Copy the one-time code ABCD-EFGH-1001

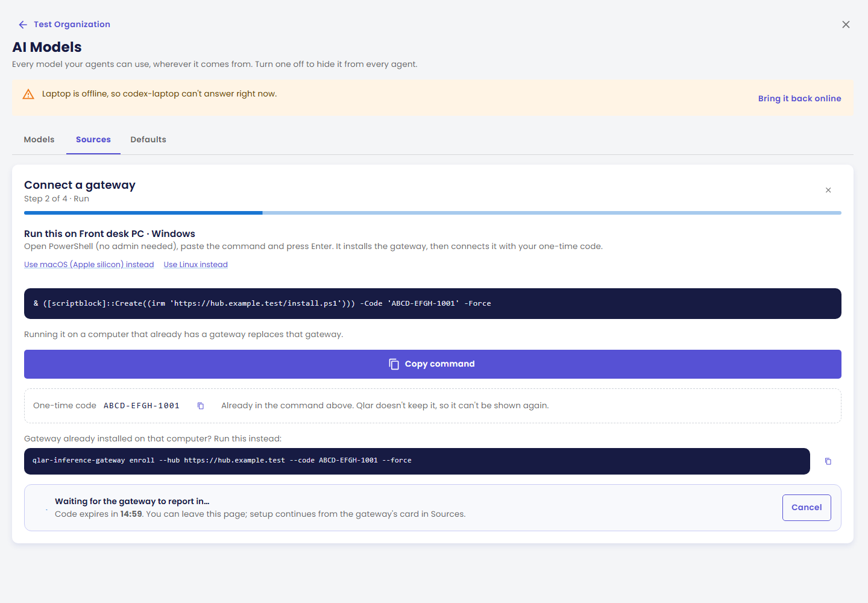coord(201,406)
